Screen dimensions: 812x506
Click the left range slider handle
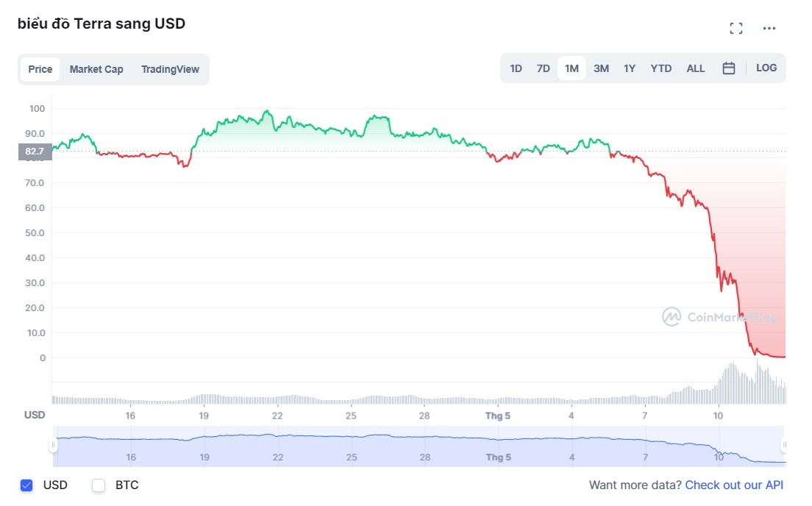(x=53, y=446)
